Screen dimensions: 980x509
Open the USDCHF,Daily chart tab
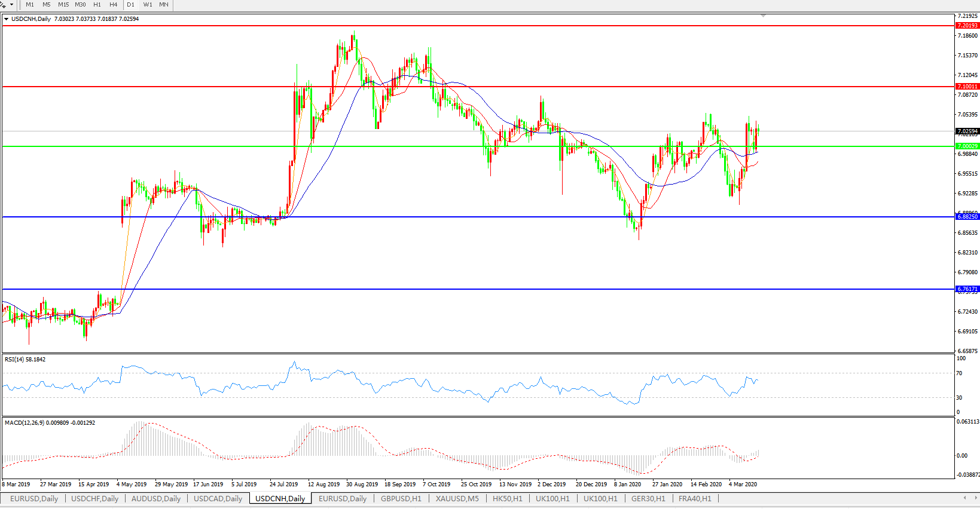(94, 499)
